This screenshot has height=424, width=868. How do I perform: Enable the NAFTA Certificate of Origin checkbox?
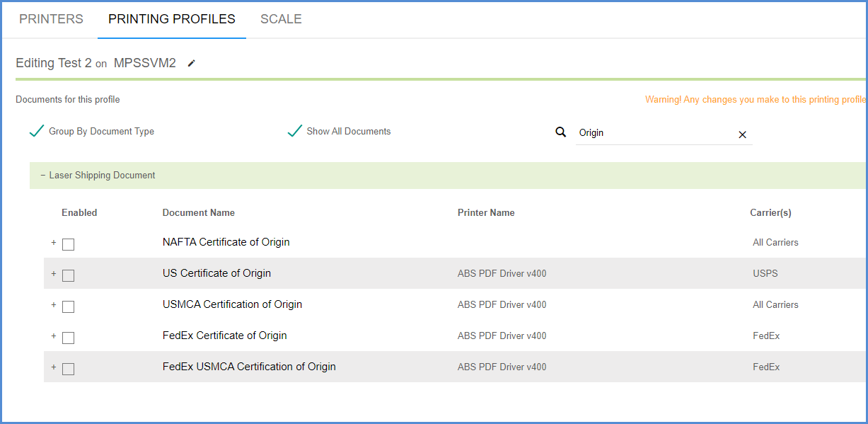(x=67, y=243)
